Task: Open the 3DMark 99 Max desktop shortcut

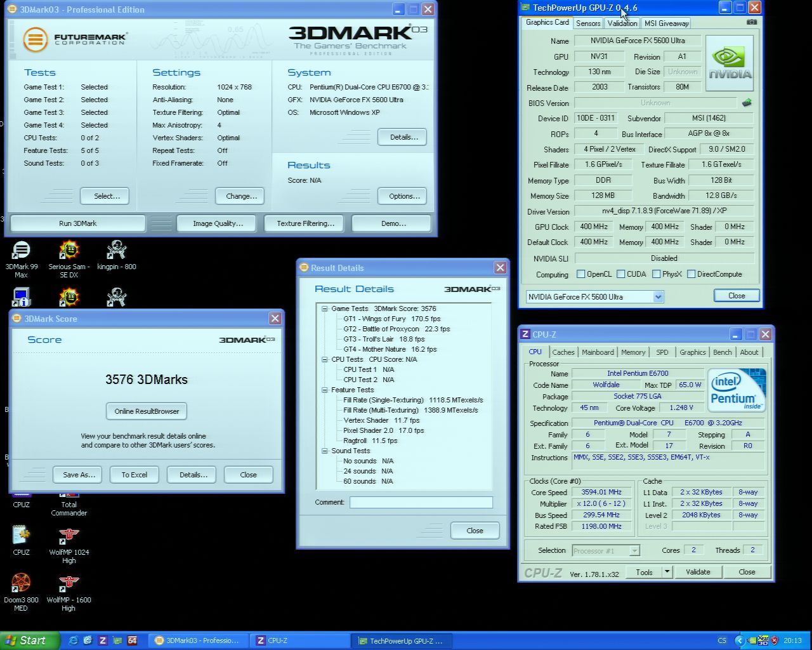Action: coord(21,259)
